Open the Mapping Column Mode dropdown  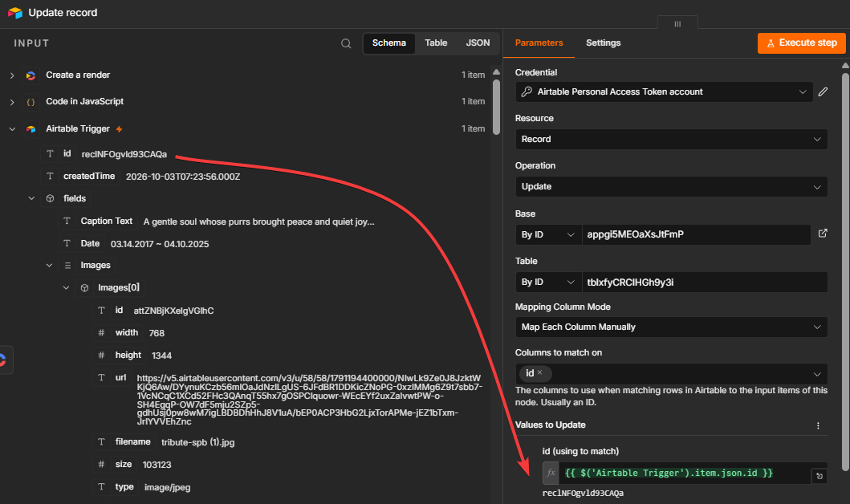[671, 327]
